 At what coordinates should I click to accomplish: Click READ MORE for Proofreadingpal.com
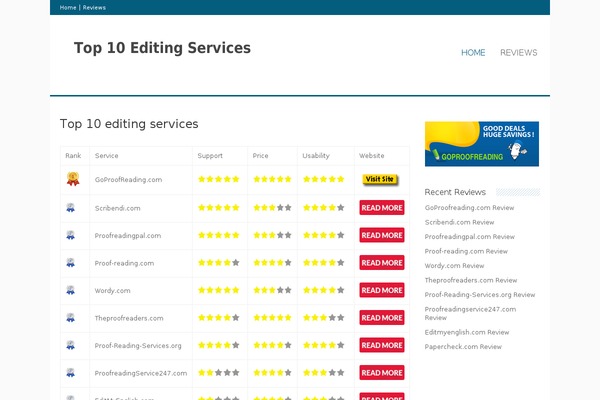[x=382, y=235]
